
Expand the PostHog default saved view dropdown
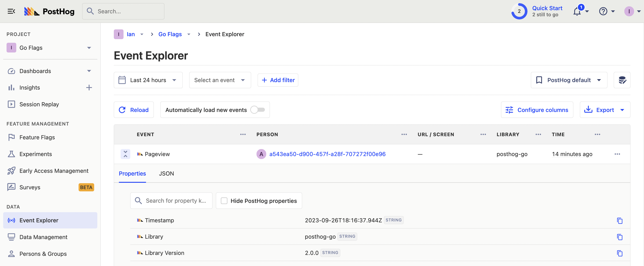pyautogui.click(x=569, y=80)
